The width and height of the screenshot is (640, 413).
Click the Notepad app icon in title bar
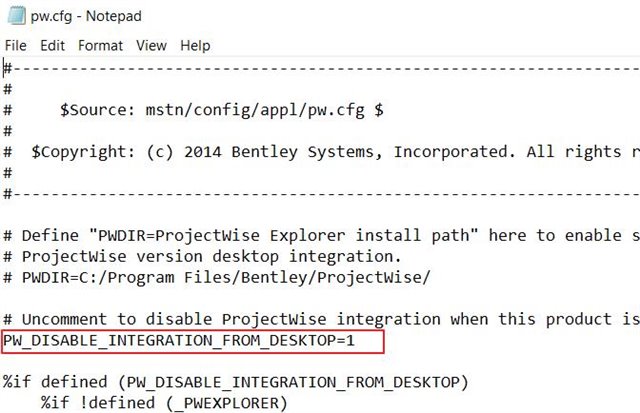[16, 16]
